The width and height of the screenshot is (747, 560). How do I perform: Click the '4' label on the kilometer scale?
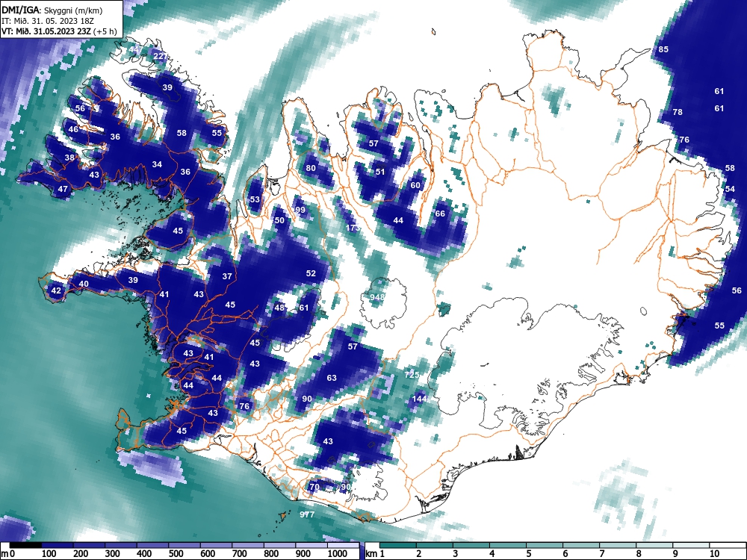492,553
